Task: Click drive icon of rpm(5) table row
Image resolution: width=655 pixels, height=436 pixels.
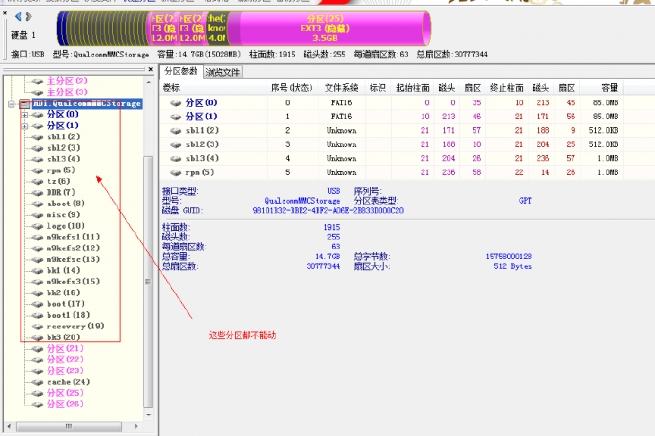Action: point(175,172)
